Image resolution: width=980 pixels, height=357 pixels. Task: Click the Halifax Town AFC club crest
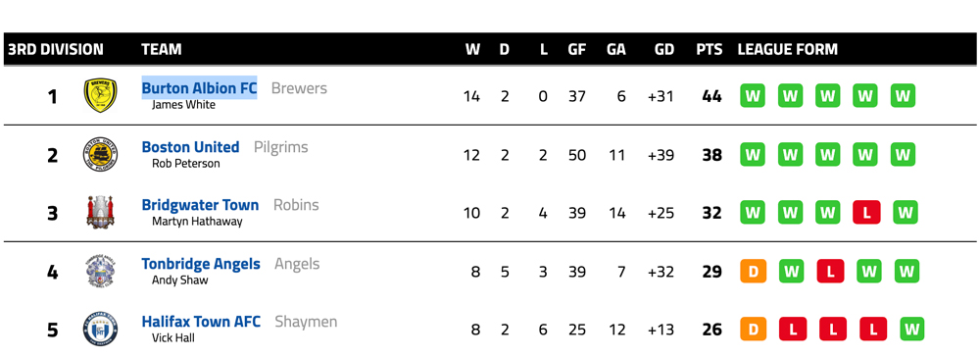[x=101, y=329]
